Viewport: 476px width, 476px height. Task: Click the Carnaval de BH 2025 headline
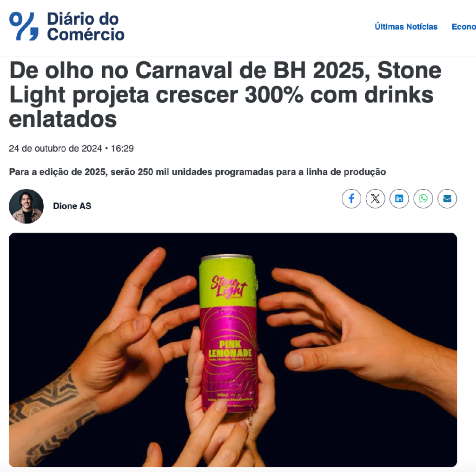pyautogui.click(x=225, y=95)
